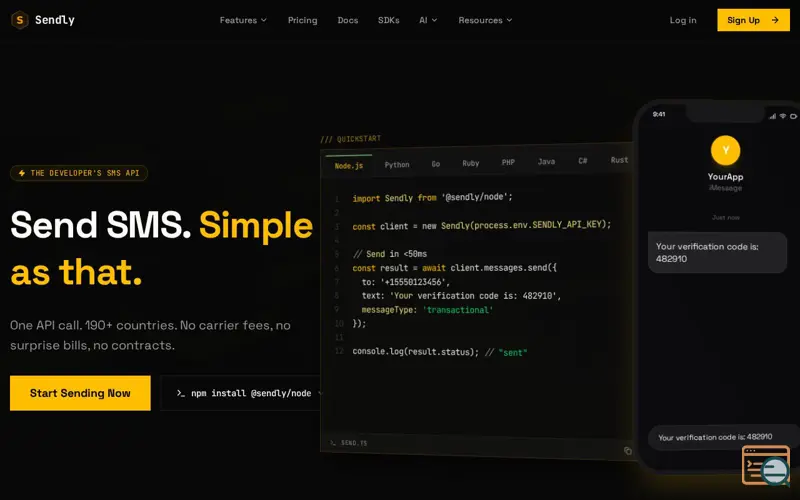
Task: Click the terminal prompt icon beside npm install
Action: [x=181, y=393]
